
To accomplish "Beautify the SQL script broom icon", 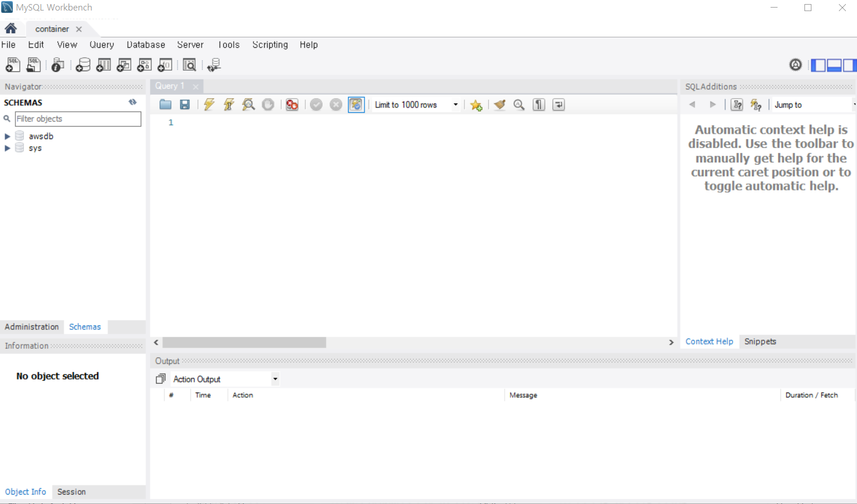I will [x=499, y=105].
